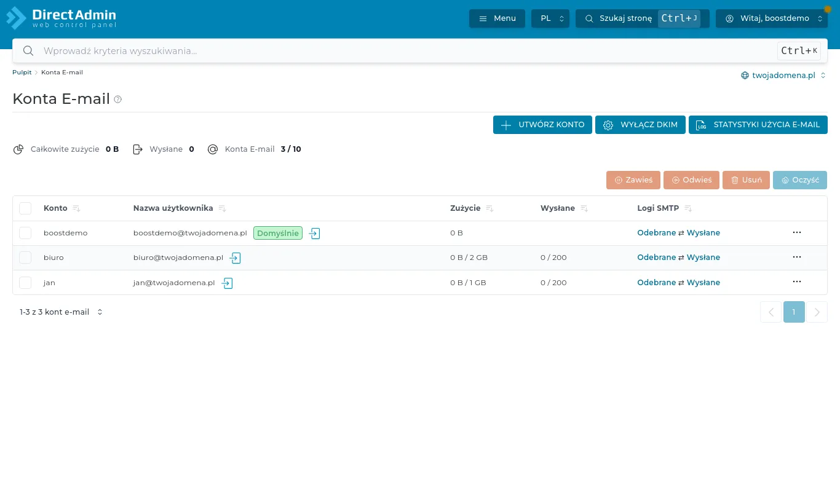
Task: Click the help icon beside Konta E-mail
Action: [118, 99]
